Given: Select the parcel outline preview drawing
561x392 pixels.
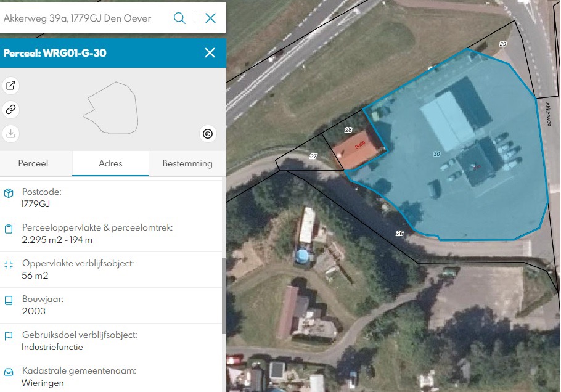Looking at the screenshot, I should click(111, 109).
